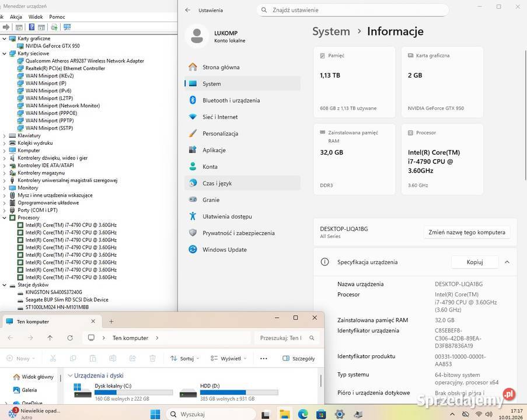527x420 pixels.
Task: Open File Explorer from taskbar
Action: click(285, 414)
